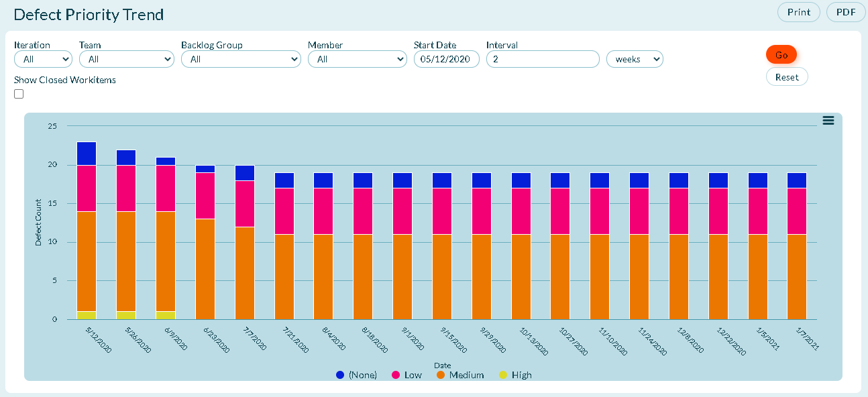868x397 pixels.
Task: Open the Iteration dropdown
Action: tap(43, 59)
